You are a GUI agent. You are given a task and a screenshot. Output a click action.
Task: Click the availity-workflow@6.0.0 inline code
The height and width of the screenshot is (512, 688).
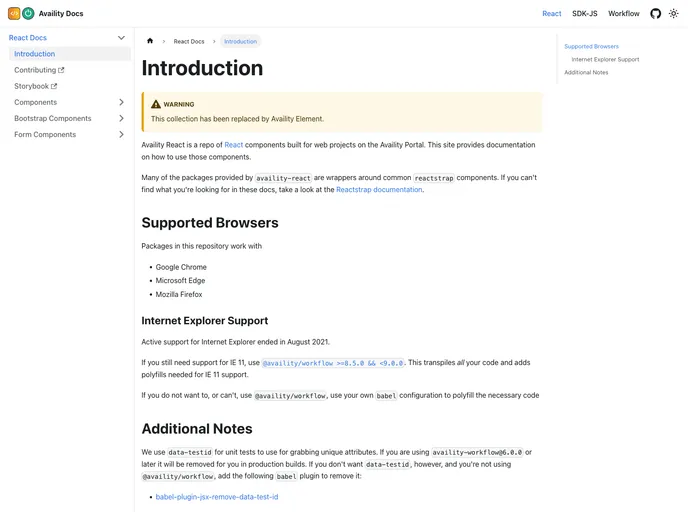(x=477, y=452)
